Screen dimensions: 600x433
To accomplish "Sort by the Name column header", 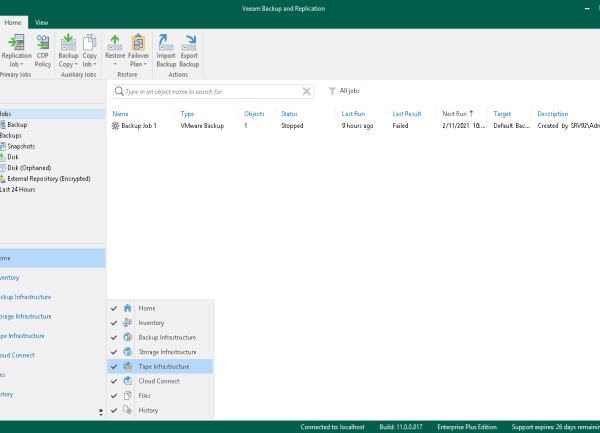I will pyautogui.click(x=120, y=114).
